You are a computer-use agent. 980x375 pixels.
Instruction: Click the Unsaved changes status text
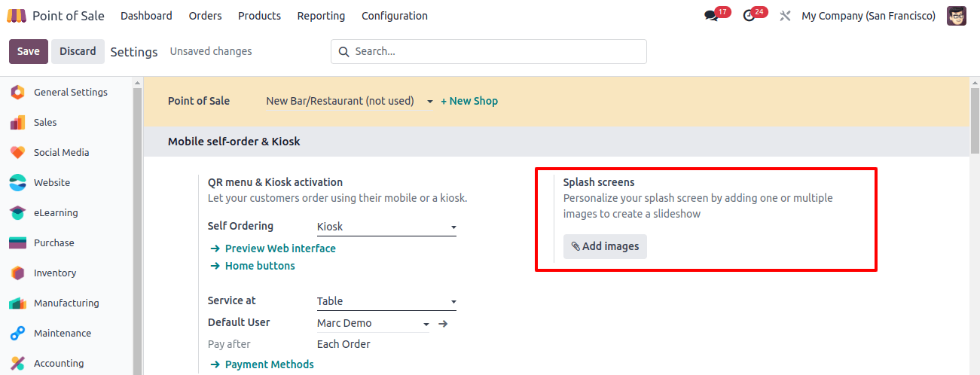coord(211,51)
